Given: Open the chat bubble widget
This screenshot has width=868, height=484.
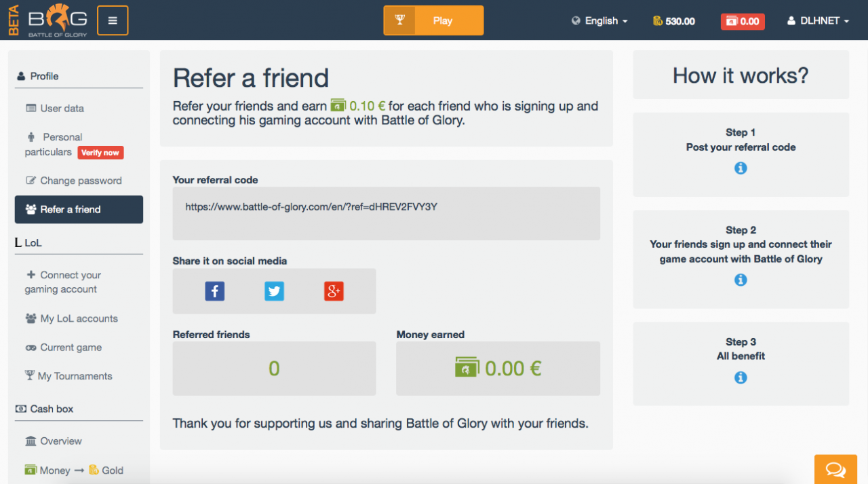Looking at the screenshot, I should pos(835,470).
